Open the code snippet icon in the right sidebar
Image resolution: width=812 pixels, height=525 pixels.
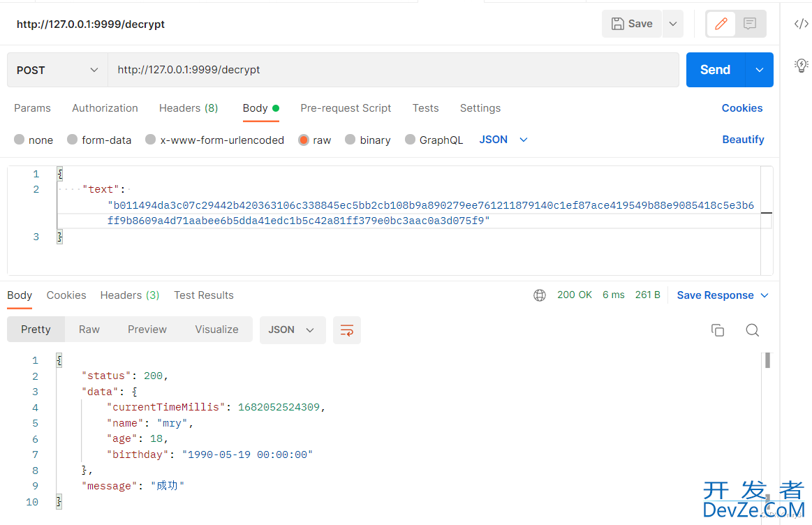(x=801, y=24)
